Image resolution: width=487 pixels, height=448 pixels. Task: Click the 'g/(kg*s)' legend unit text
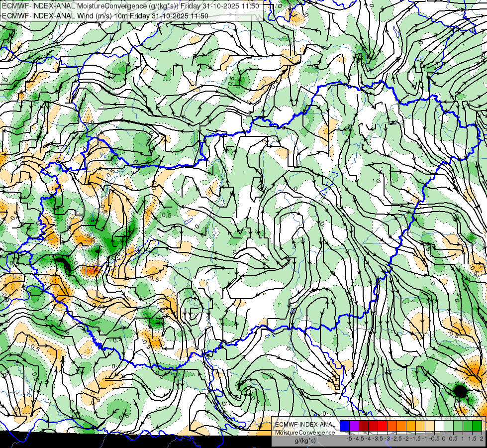pyautogui.click(x=305, y=441)
